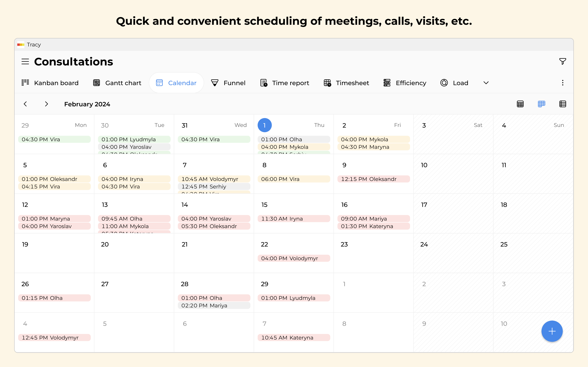The image size is (588, 367).
Task: Select the Efficiency tab
Action: 405,83
